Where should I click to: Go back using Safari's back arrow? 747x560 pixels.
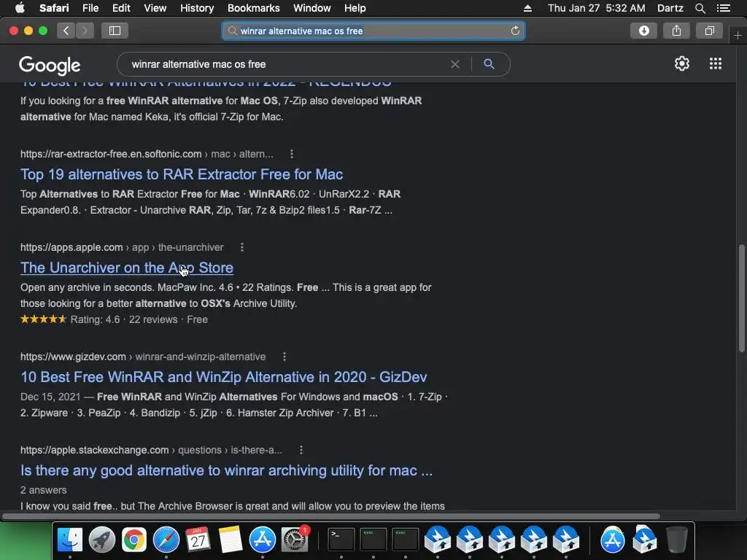pos(66,31)
